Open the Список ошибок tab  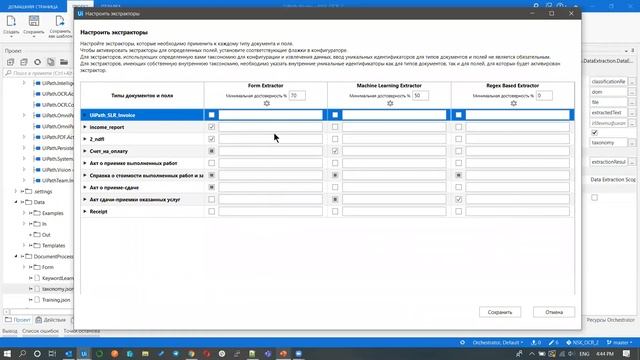click(40, 331)
